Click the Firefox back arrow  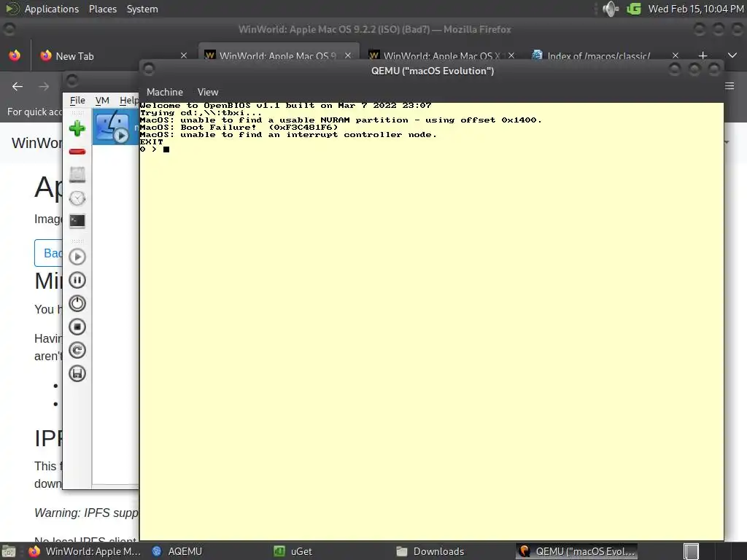[x=18, y=86]
